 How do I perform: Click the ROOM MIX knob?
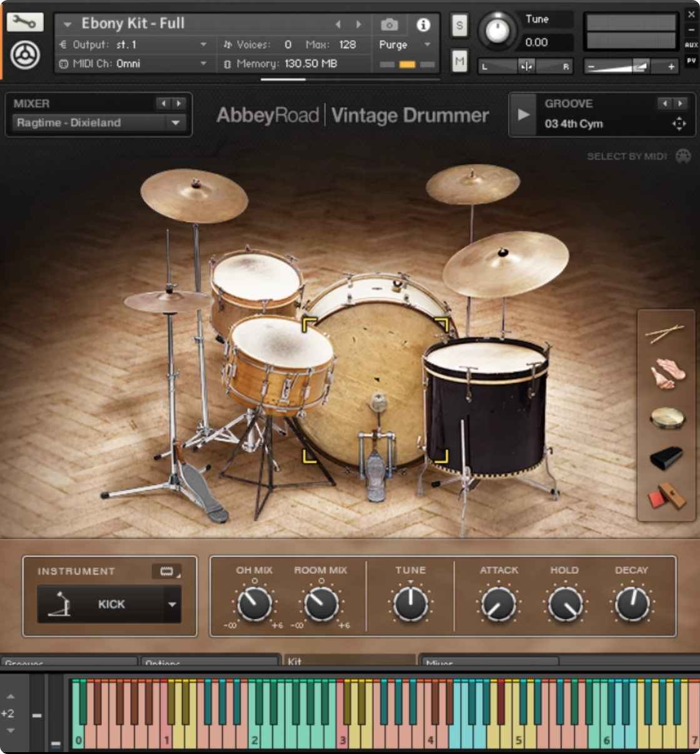click(x=321, y=604)
